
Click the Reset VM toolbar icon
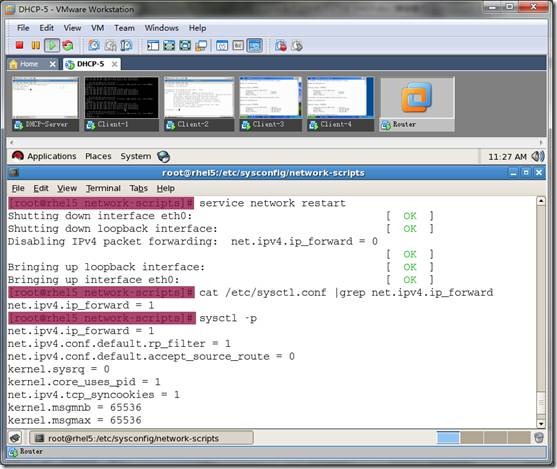[x=68, y=45]
